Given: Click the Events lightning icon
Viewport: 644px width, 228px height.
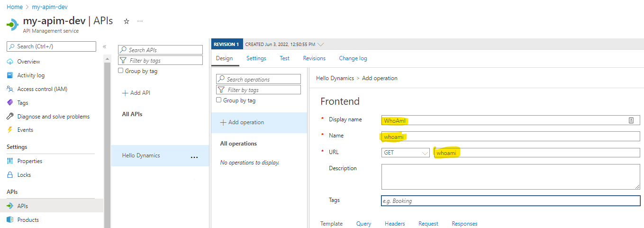Looking at the screenshot, I should [x=10, y=130].
